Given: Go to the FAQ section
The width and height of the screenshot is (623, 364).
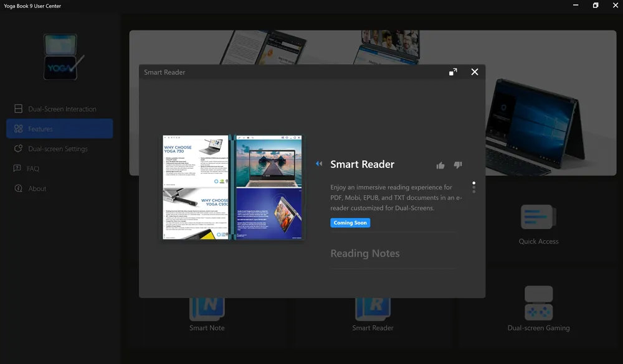Looking at the screenshot, I should pyautogui.click(x=60, y=168).
